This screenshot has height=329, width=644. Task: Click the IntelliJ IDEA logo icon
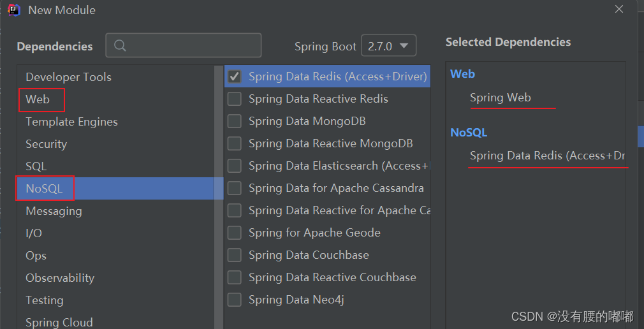[14, 10]
